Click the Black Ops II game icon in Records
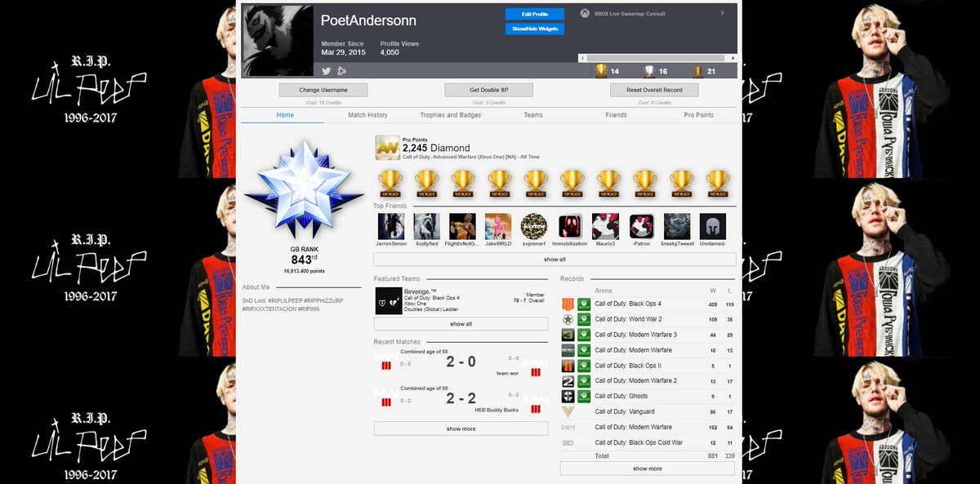This screenshot has width=980, height=484. [x=568, y=366]
